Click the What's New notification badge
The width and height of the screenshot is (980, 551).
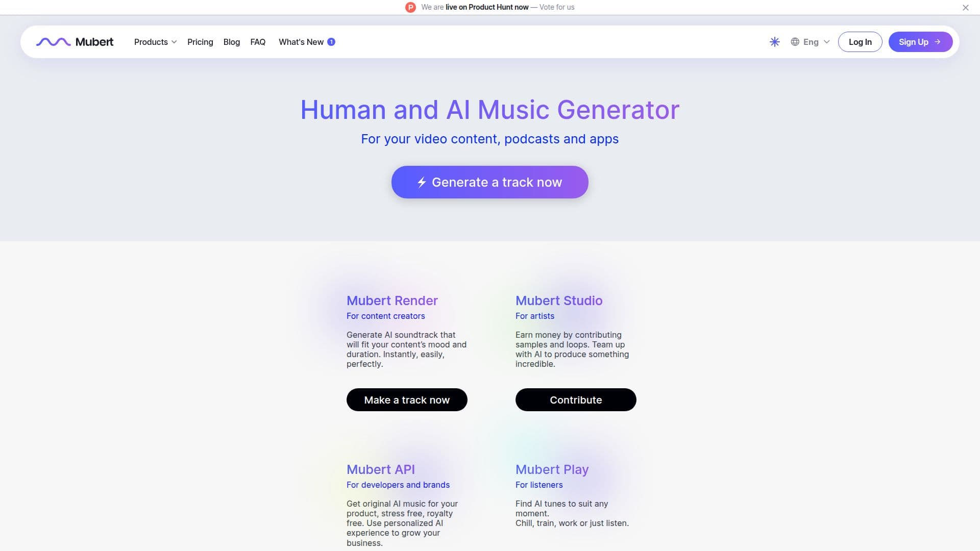(331, 42)
